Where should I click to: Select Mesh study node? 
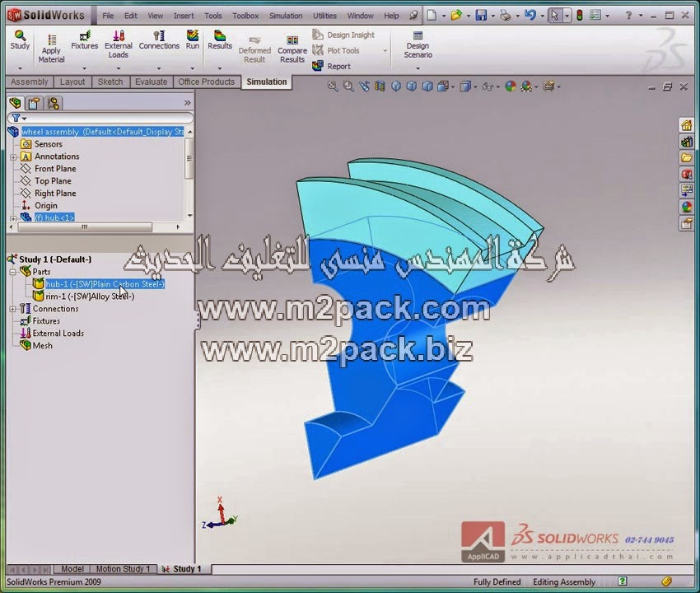pos(42,346)
